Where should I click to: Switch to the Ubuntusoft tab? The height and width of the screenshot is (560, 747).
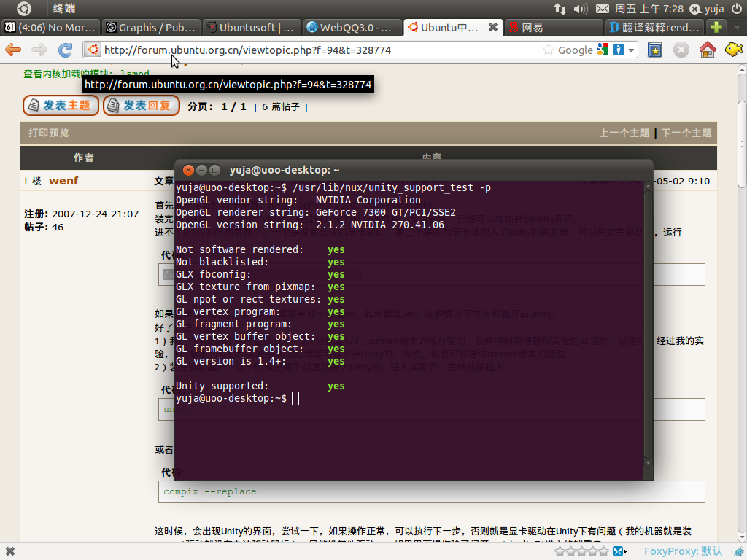click(x=252, y=27)
